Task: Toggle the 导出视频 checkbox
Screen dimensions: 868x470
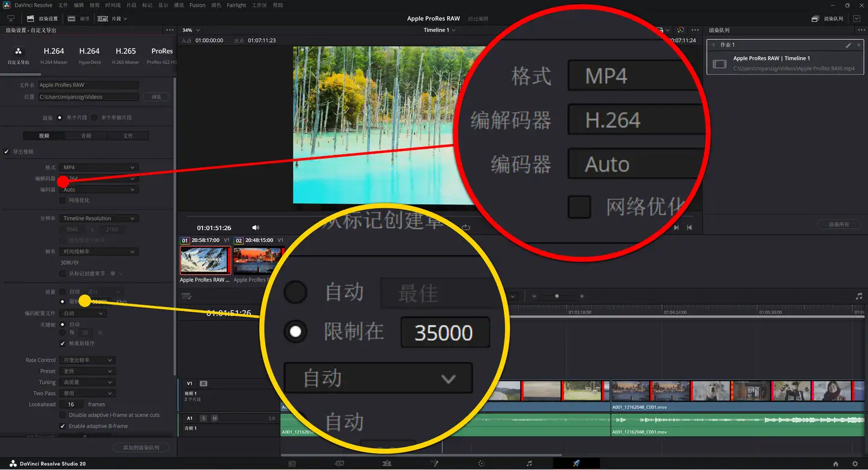Action: (7, 152)
